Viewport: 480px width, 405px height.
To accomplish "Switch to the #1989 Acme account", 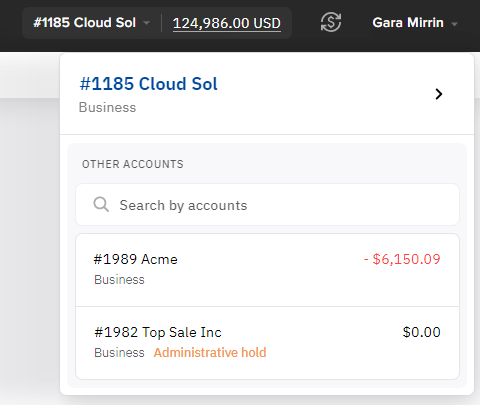I will coord(267,270).
